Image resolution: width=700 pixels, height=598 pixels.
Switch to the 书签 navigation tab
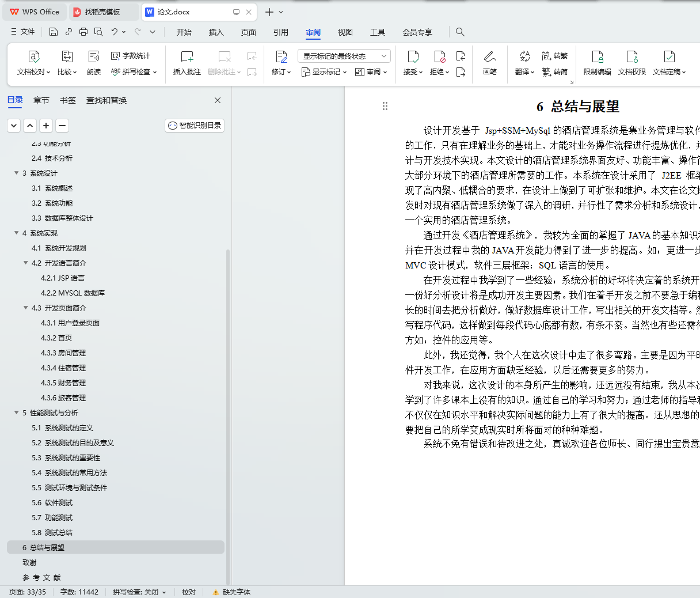[x=68, y=100]
